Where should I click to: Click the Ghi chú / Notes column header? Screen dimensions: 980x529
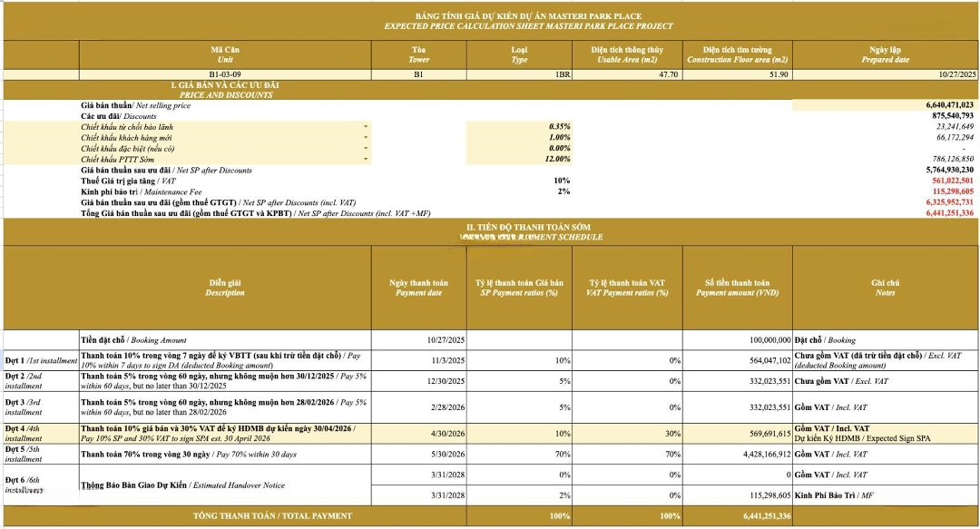pos(885,288)
